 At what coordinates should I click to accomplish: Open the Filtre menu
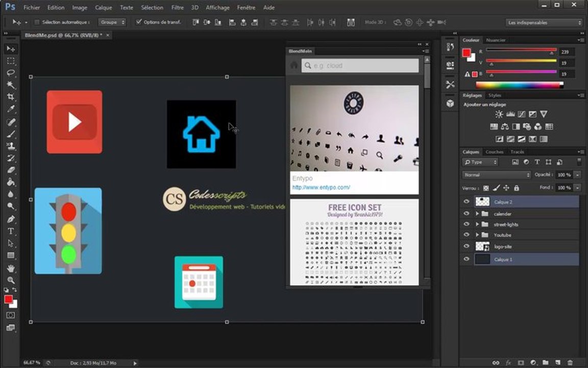point(178,8)
